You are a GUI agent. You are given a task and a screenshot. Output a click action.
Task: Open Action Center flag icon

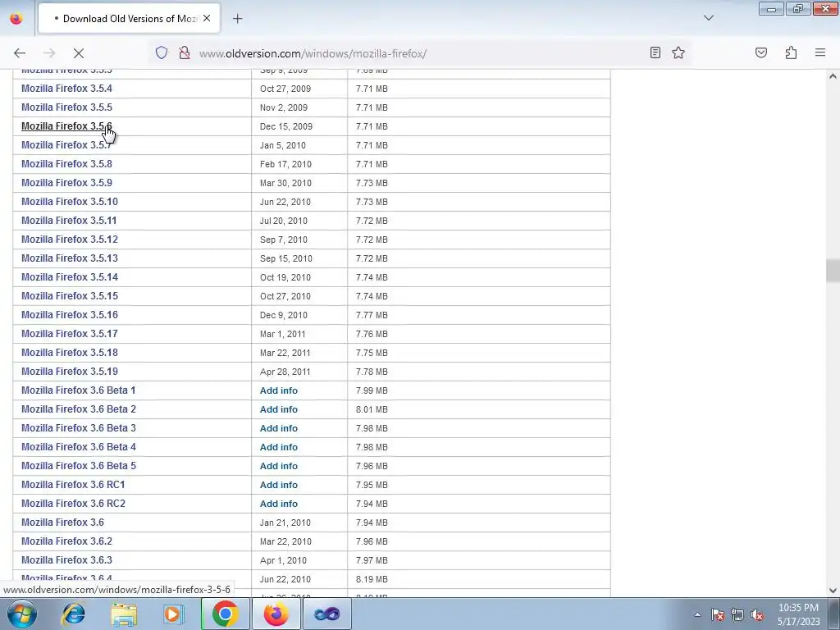717,614
